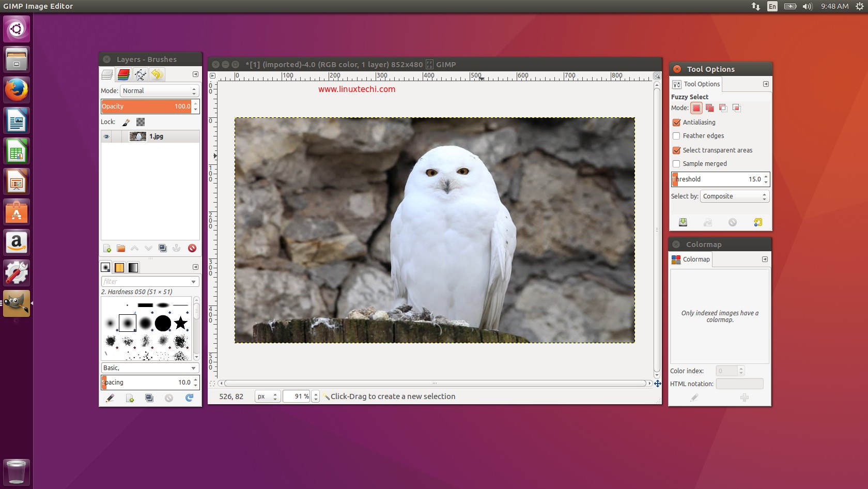The image size is (868, 489).
Task: Adjust the Threshold slider
Action: tap(717, 179)
